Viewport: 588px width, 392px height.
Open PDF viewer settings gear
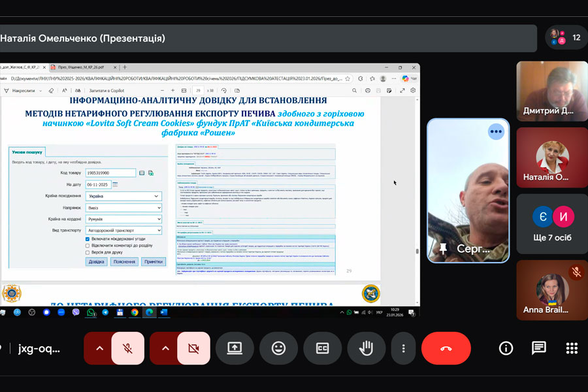coord(413,91)
